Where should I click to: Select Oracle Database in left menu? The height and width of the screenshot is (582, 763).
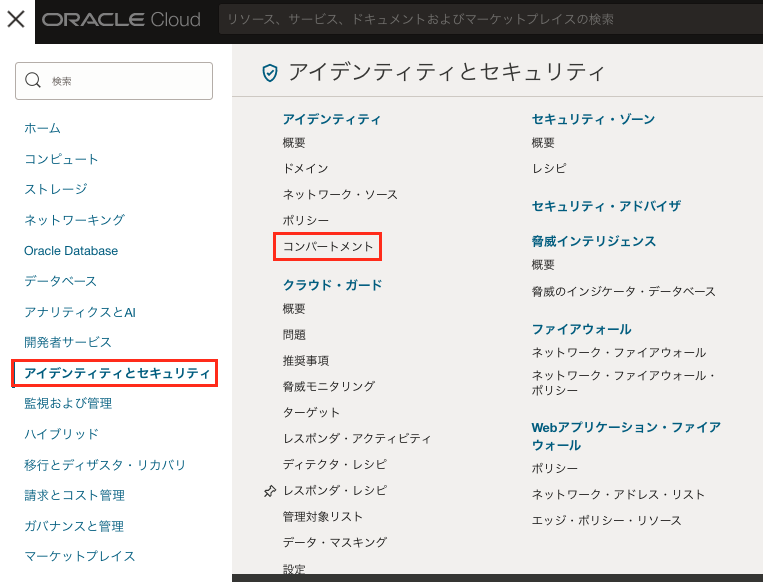[71, 251]
